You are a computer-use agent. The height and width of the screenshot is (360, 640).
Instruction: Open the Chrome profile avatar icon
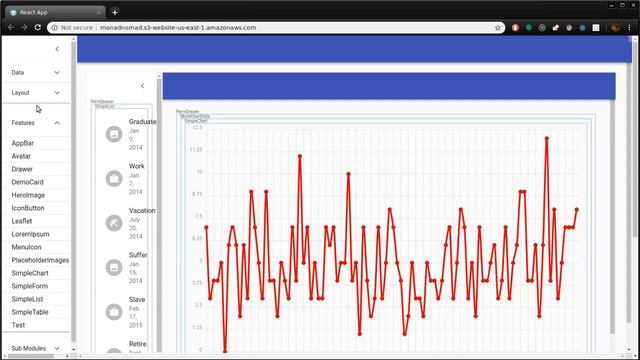click(616, 28)
